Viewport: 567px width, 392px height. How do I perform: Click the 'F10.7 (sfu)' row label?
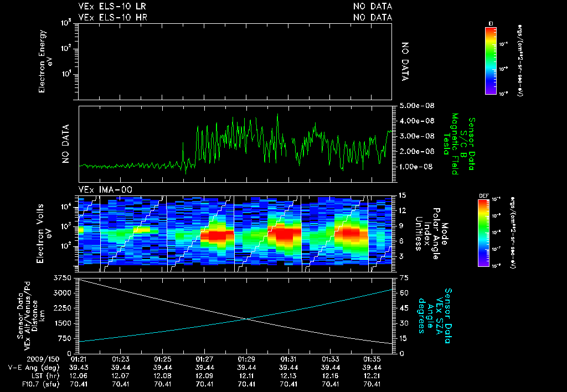click(40, 384)
